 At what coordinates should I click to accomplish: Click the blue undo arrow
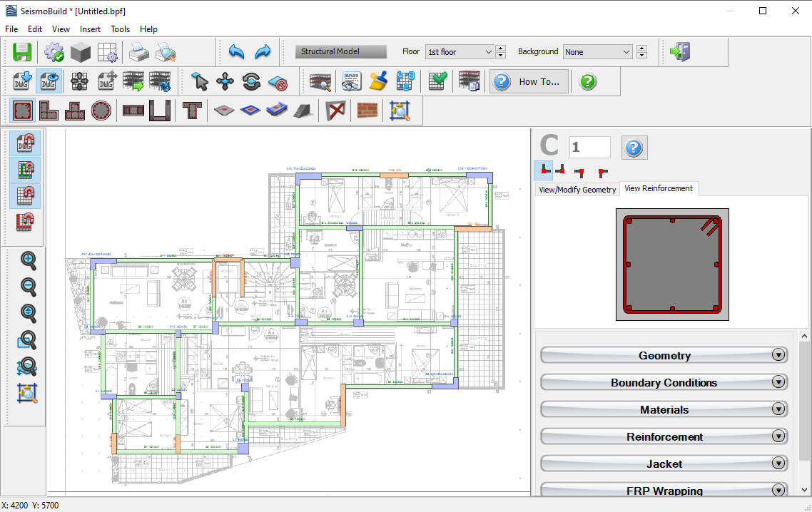(x=237, y=52)
